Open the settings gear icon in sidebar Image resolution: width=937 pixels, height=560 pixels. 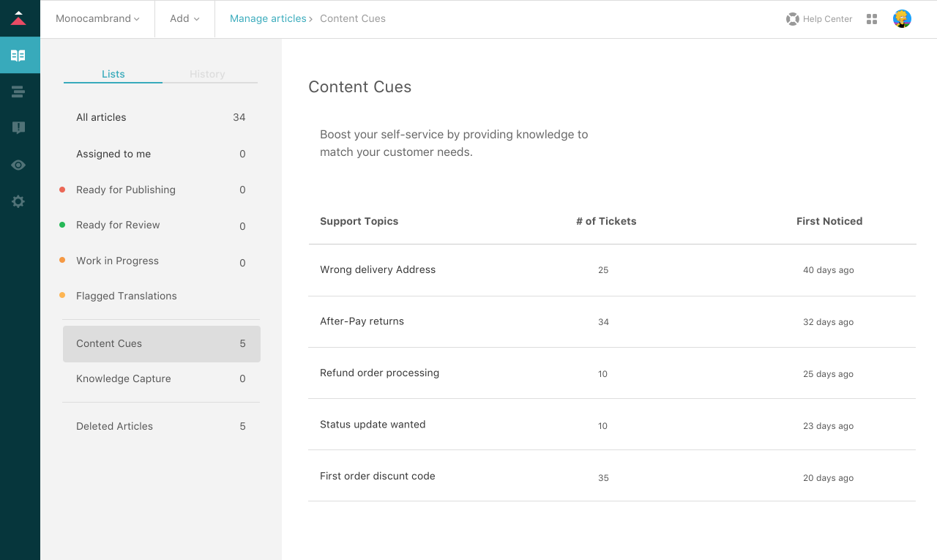pos(18,201)
